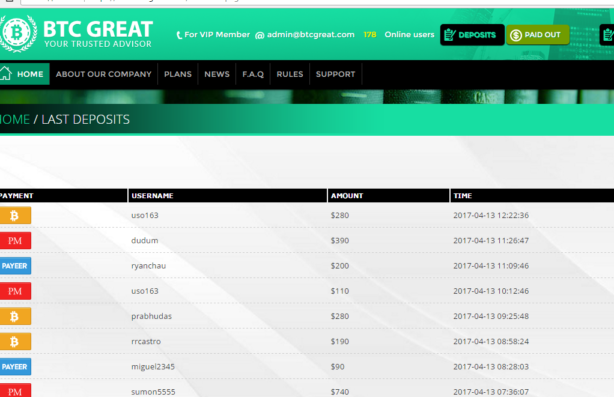This screenshot has height=397, width=614.
Task: Click the BTC Great bitcoin logo
Action: (18, 33)
